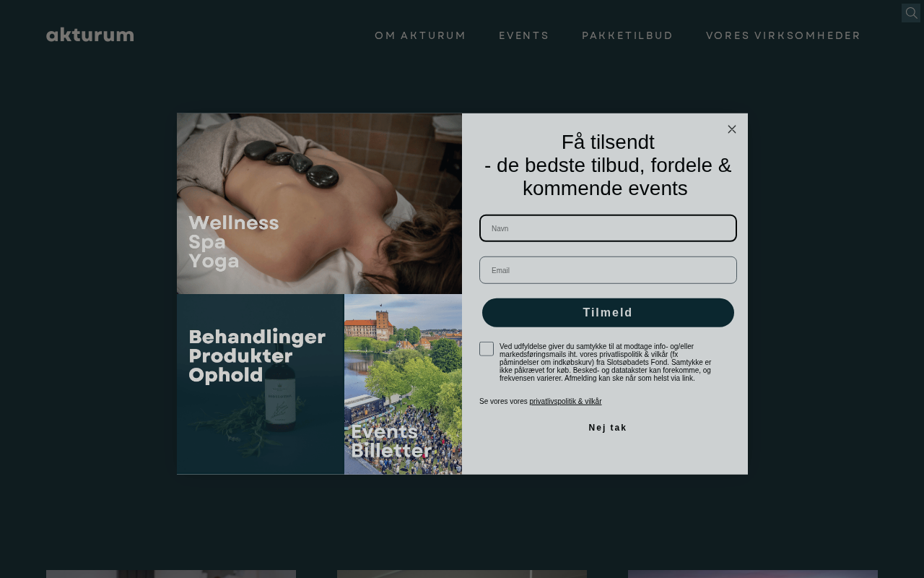Screen dimensions: 924x578
Task: Focus the Navn input field
Action: (x=608, y=228)
